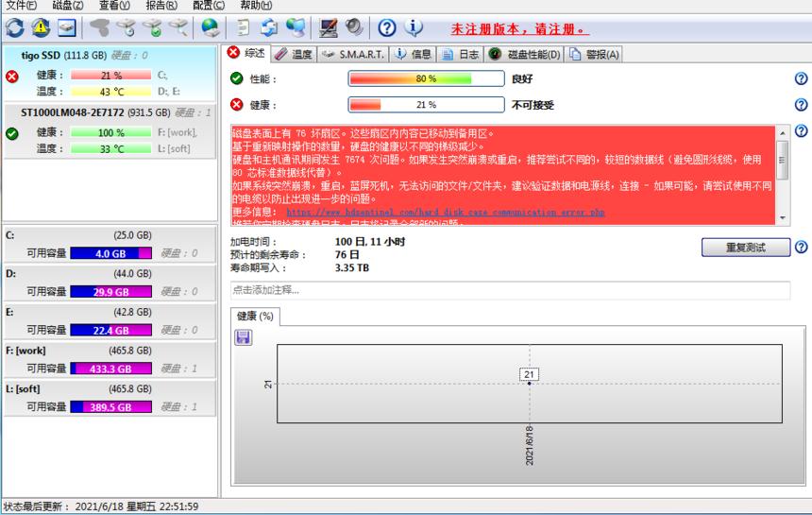Click green check status icon of ST1000LM048 disk
This screenshot has width=812, height=515.
click(x=12, y=133)
